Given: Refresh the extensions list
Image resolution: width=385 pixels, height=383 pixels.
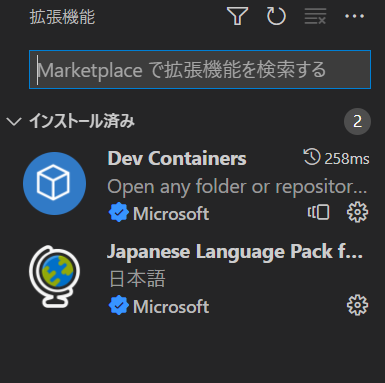Looking at the screenshot, I should (x=276, y=16).
